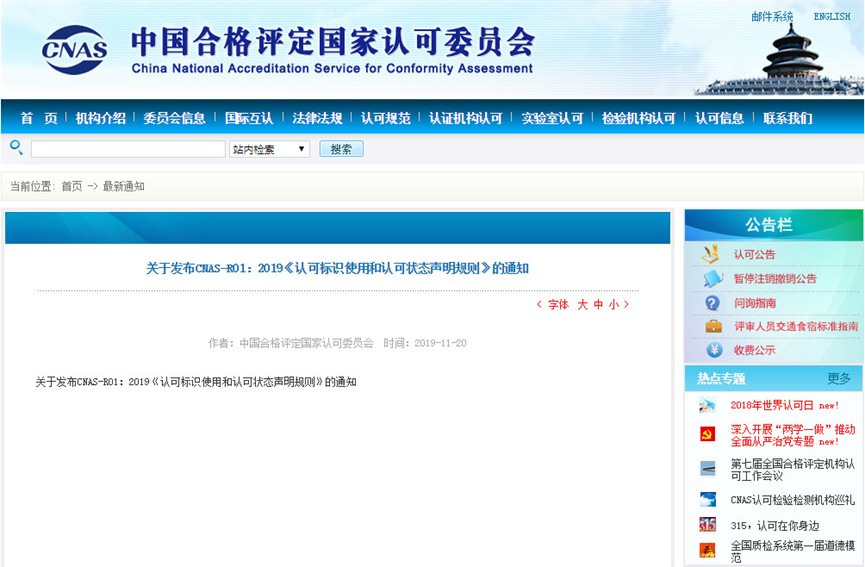Image resolution: width=865 pixels, height=567 pixels.
Task: Go to 首页 in the breadcrumb path
Action: click(72, 187)
